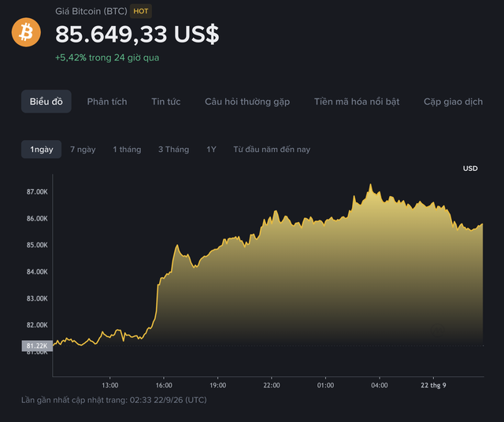
Task: Click the 22:00 time axis label
Action: [272, 385]
